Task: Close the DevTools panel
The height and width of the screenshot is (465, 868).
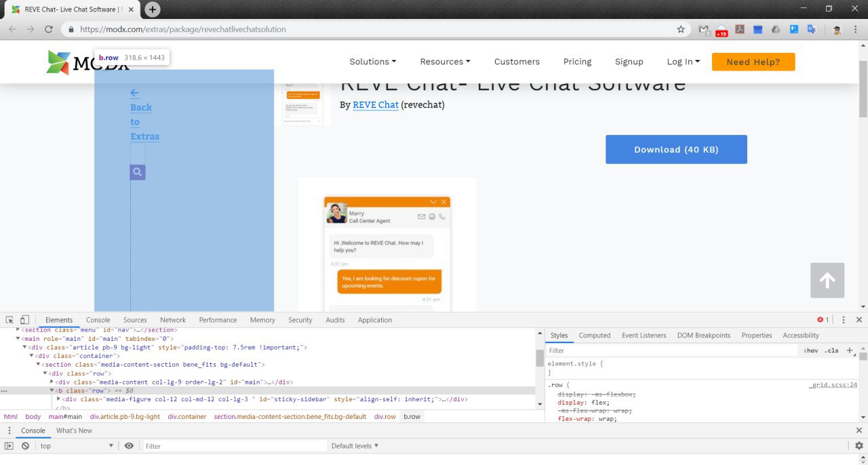Action: point(859,320)
